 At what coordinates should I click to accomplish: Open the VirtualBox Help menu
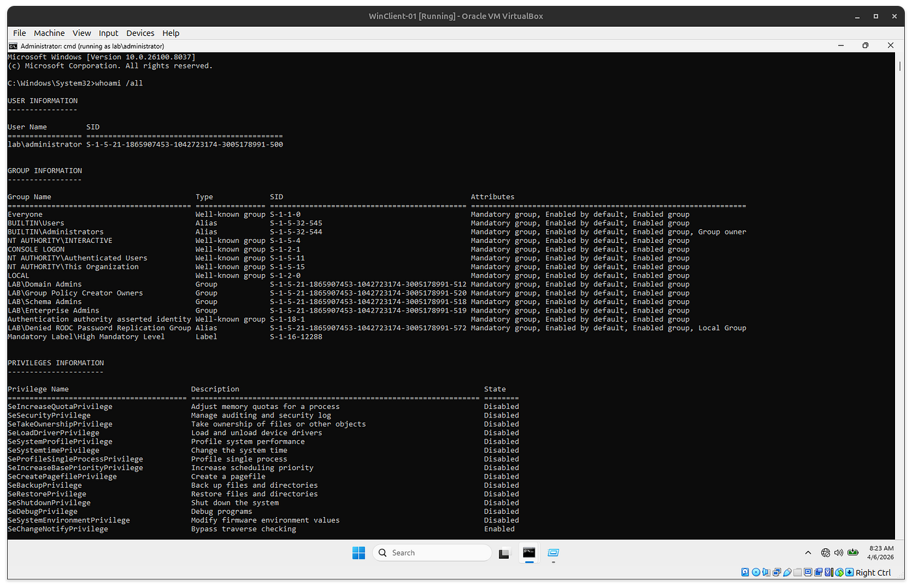coord(171,33)
